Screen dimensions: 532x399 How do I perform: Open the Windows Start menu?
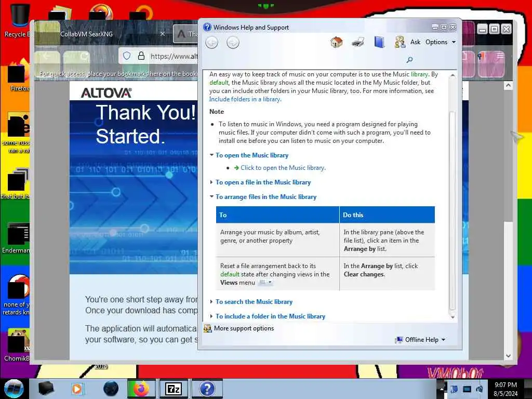click(14, 389)
